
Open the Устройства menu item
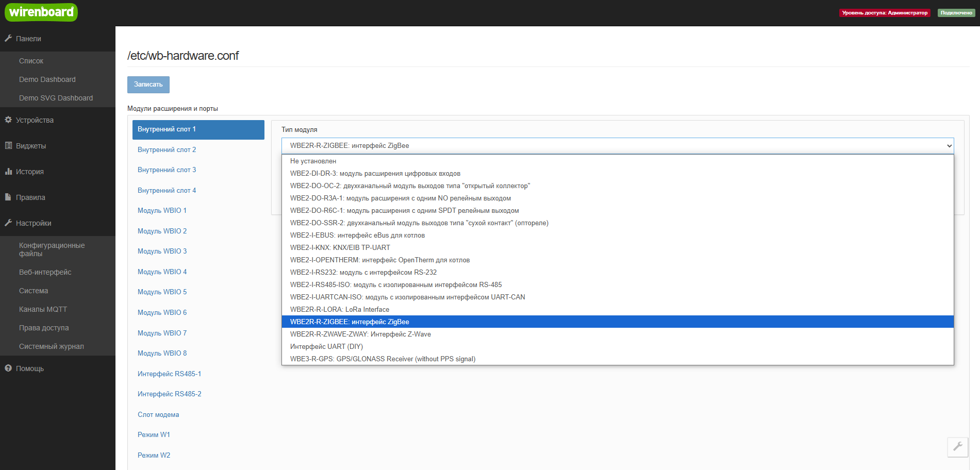click(58, 120)
